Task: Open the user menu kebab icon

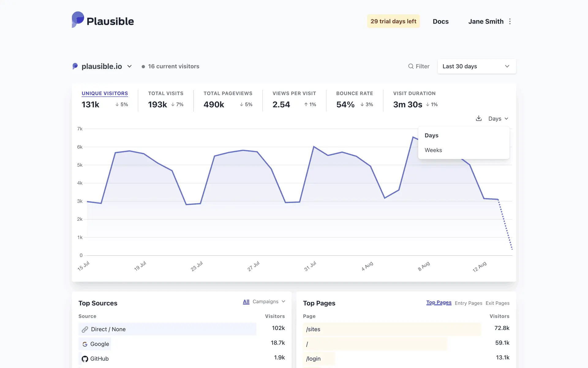Action: [510, 21]
